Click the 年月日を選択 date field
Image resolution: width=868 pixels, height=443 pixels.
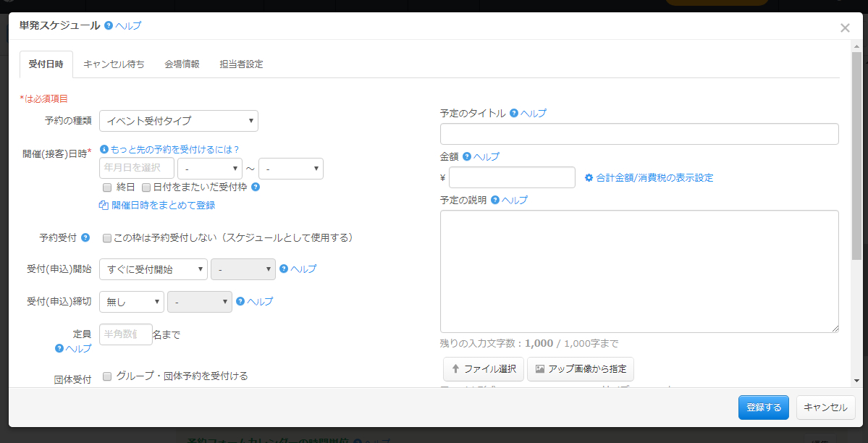click(137, 168)
